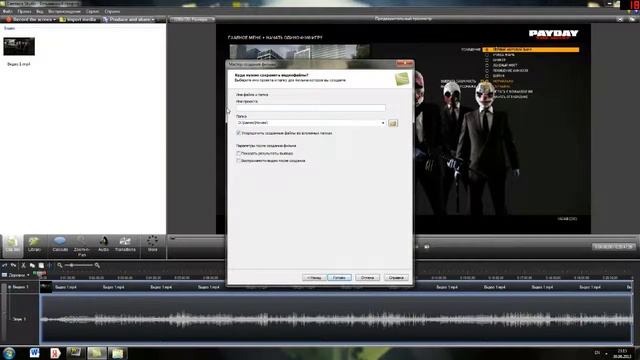
Task: Select the video clip thumbnail in Clip Bin
Action: coord(19,46)
